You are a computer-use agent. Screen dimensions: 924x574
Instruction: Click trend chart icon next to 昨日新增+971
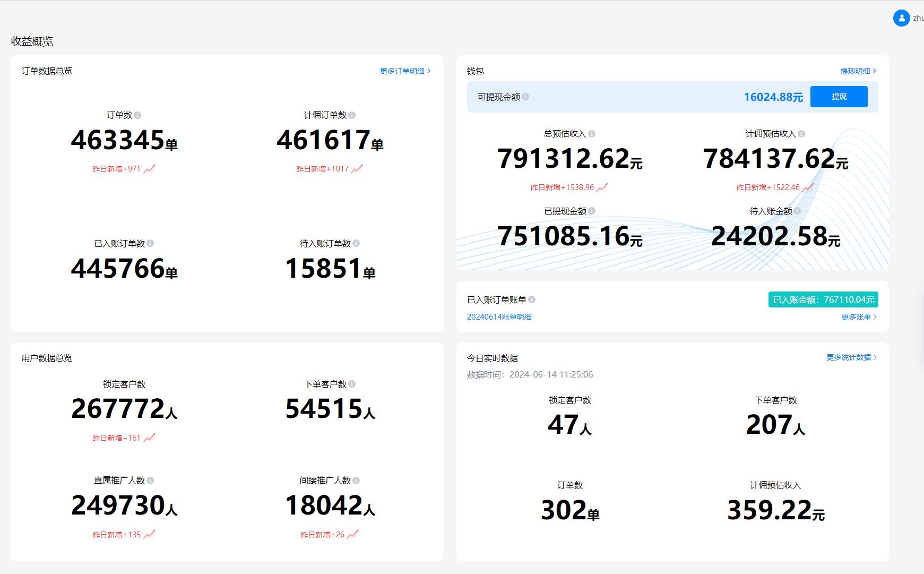(x=150, y=169)
